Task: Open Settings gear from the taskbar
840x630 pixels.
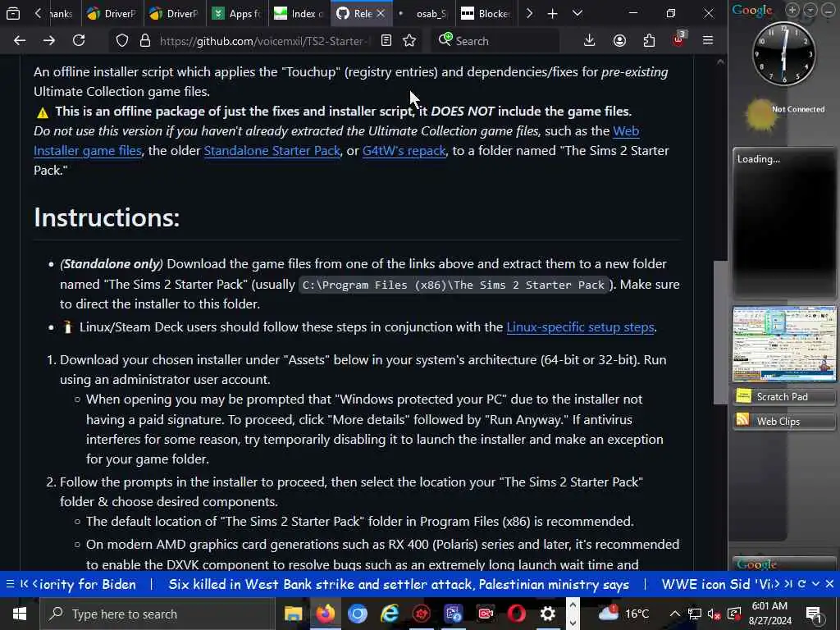Action: click(547, 614)
